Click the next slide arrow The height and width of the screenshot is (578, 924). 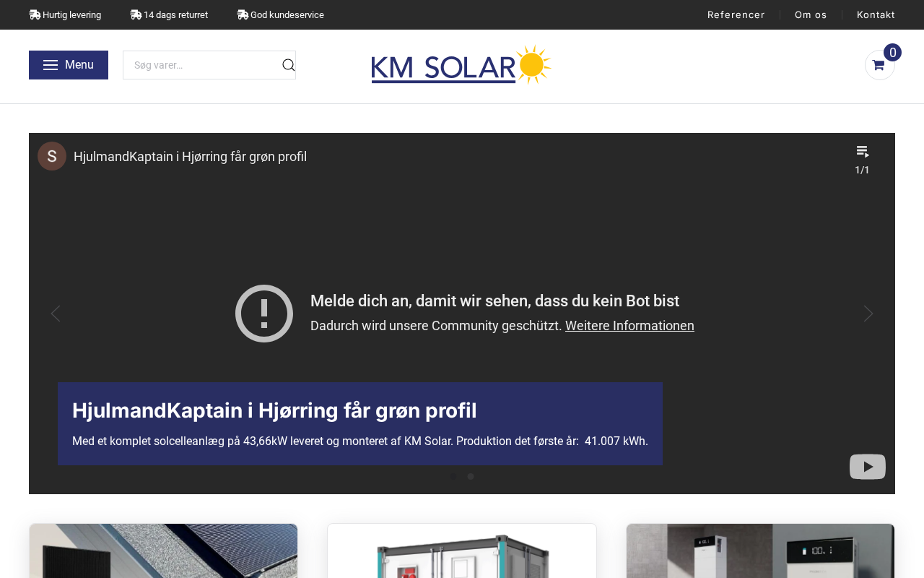(868, 314)
